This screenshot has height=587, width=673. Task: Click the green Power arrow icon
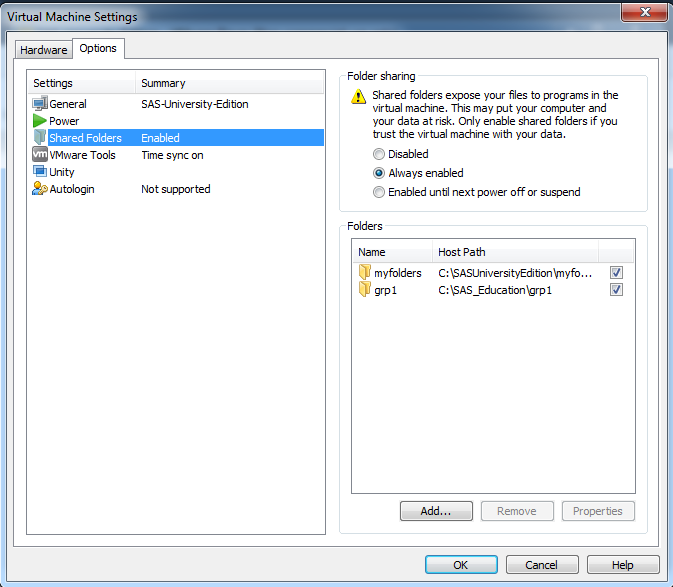pos(39,121)
